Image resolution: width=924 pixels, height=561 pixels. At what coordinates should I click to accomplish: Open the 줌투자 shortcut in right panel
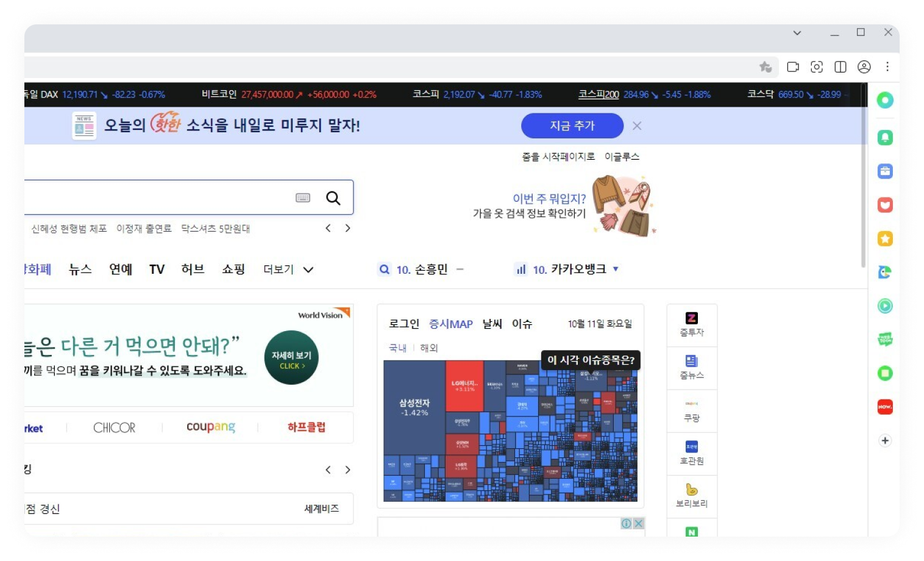(x=692, y=324)
